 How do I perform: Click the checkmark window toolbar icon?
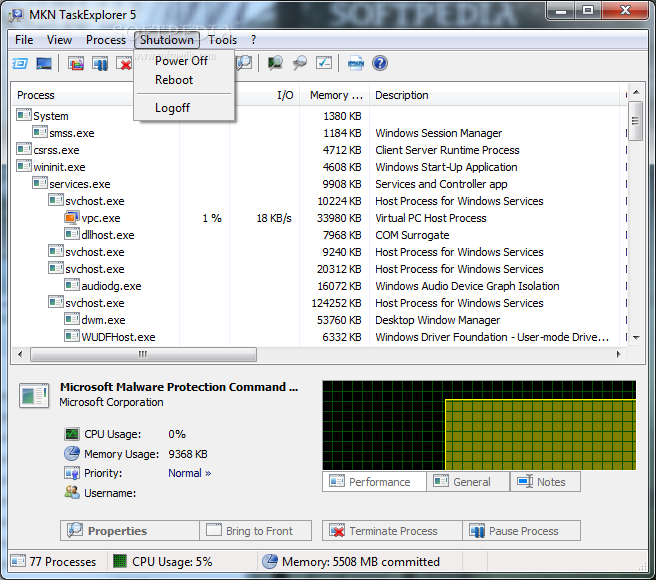click(x=324, y=63)
